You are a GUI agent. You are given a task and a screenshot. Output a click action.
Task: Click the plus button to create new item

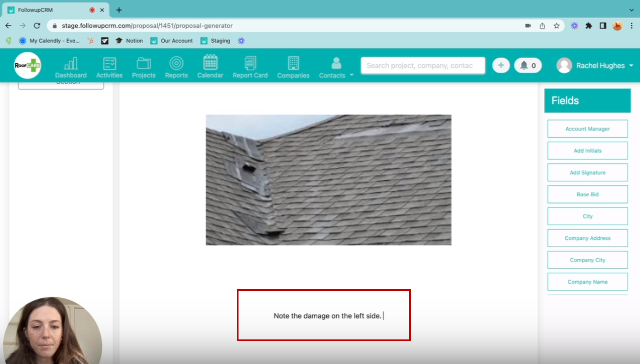(x=501, y=65)
